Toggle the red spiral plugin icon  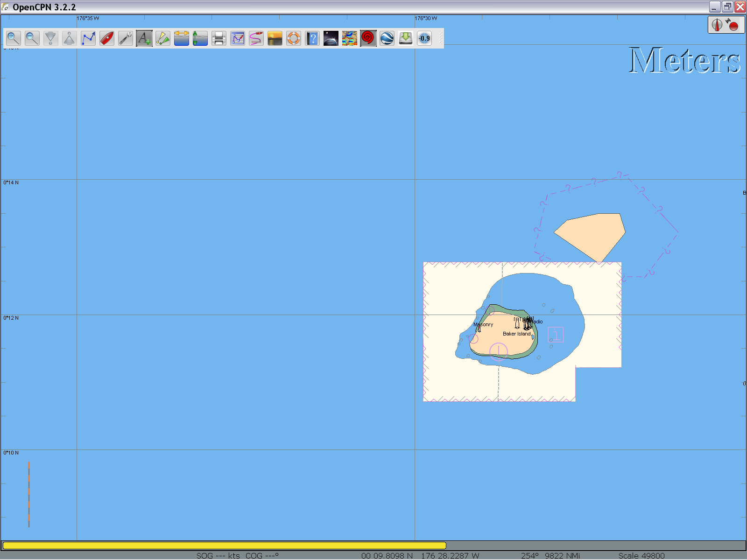click(368, 38)
